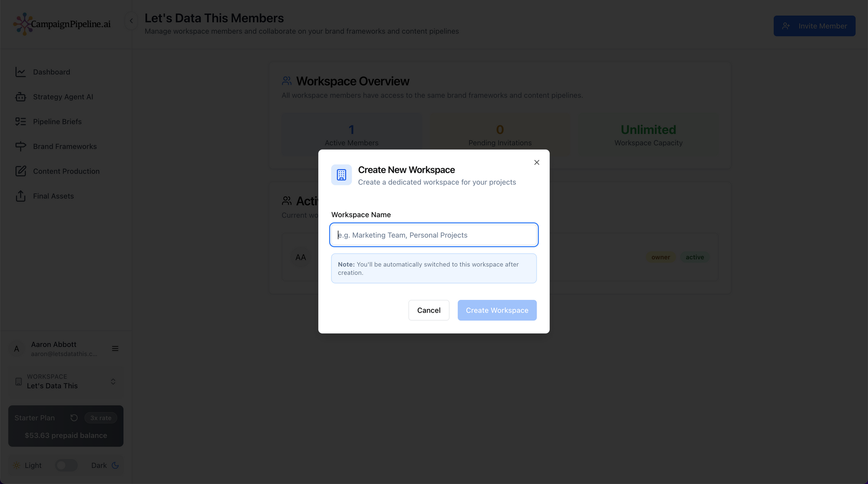The width and height of the screenshot is (868, 484).
Task: Focus the Workspace Name text field
Action: [434, 235]
